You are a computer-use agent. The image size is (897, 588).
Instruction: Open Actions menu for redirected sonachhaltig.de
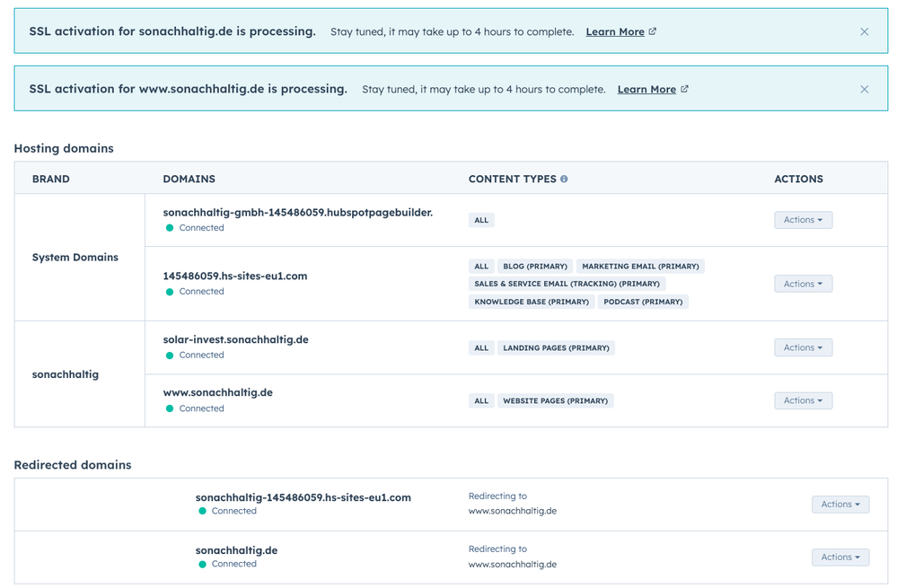(x=840, y=557)
